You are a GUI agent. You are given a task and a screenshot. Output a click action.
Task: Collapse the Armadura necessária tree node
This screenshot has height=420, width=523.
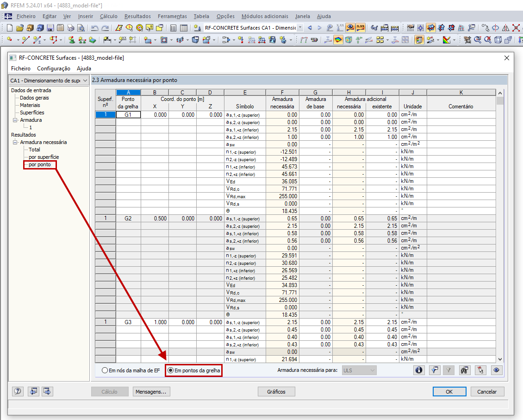tap(15, 143)
